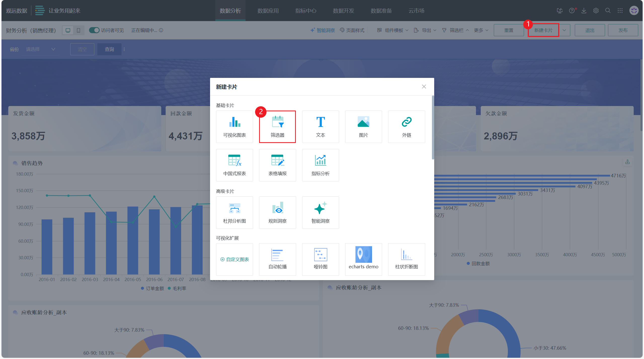Pick the 哑铃图 dumbbell chart extension

pos(320,259)
